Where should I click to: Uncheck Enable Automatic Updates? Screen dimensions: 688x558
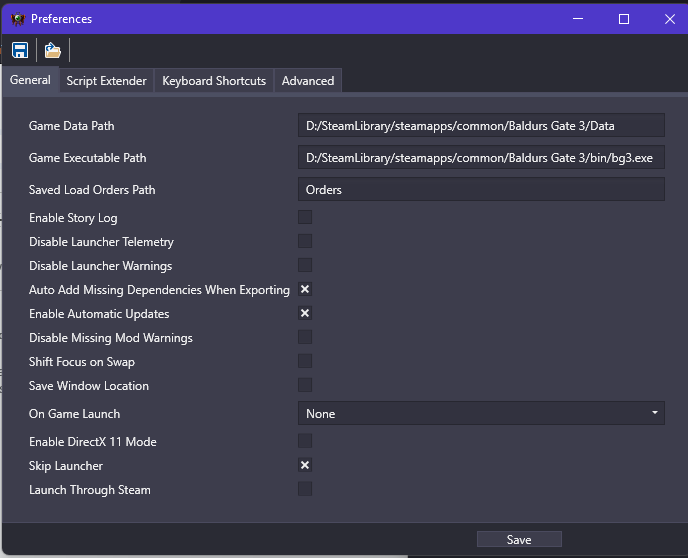(x=305, y=313)
